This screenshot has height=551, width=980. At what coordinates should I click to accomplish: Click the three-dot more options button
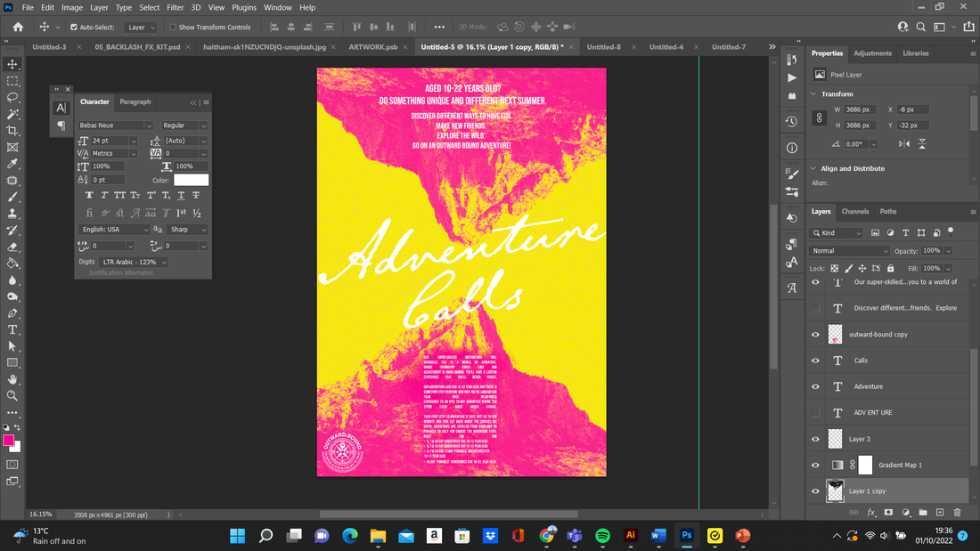point(439,28)
